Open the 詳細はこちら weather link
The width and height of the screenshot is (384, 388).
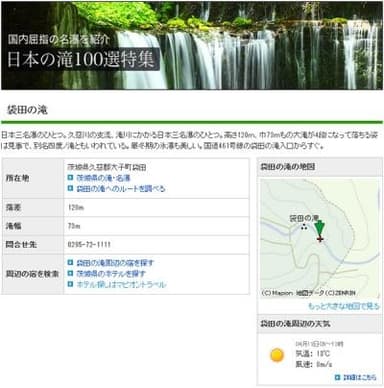point(360,377)
